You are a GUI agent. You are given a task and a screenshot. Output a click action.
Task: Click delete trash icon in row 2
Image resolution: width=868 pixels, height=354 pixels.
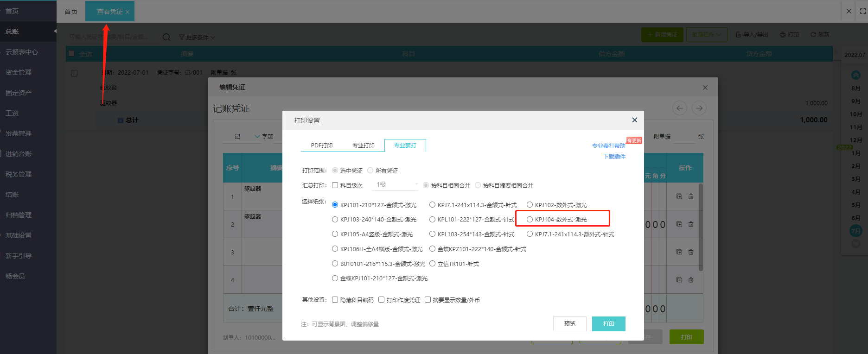tap(691, 224)
